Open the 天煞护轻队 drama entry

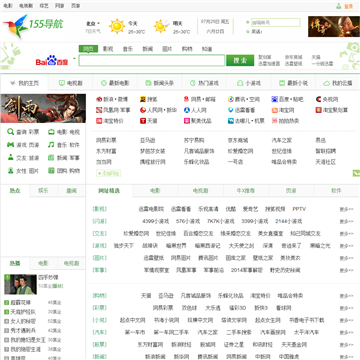23,312
